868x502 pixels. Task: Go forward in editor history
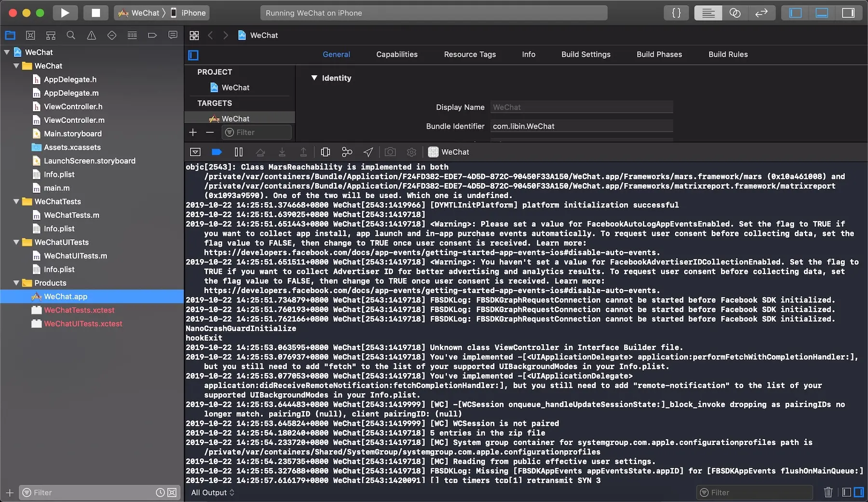226,35
